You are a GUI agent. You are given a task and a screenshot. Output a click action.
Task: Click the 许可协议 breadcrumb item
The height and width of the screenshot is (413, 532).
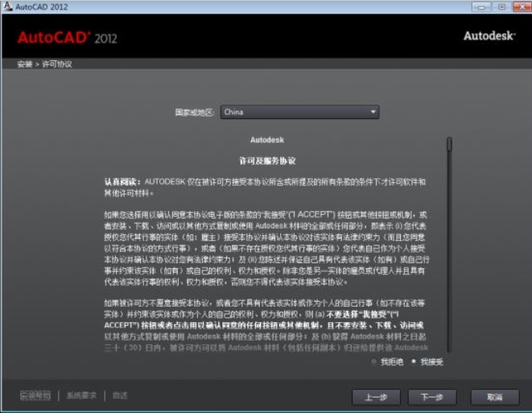(57, 64)
